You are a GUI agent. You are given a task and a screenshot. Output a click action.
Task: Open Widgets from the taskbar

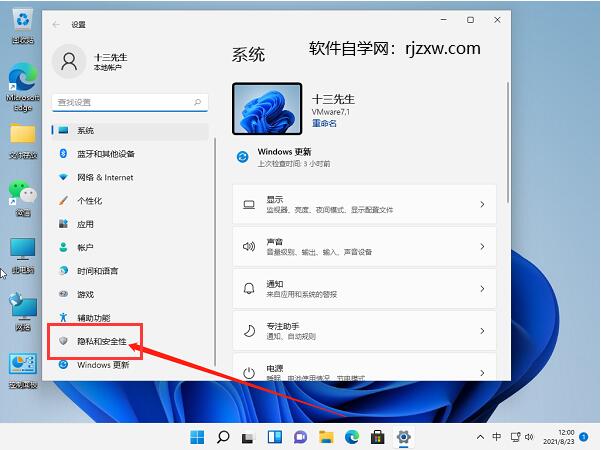275,437
